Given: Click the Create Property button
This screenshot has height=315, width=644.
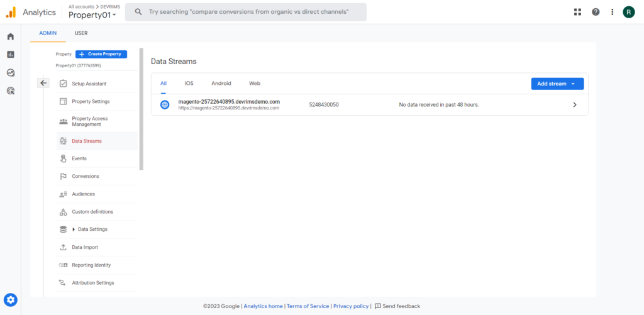Looking at the screenshot, I should pyautogui.click(x=101, y=54).
